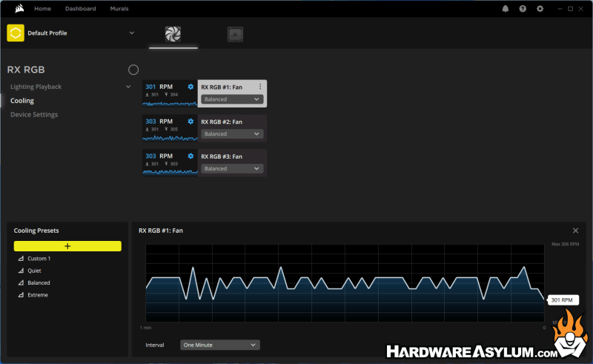The image size is (593, 364).
Task: Click the Cooling Presets heading
Action: 36,231
